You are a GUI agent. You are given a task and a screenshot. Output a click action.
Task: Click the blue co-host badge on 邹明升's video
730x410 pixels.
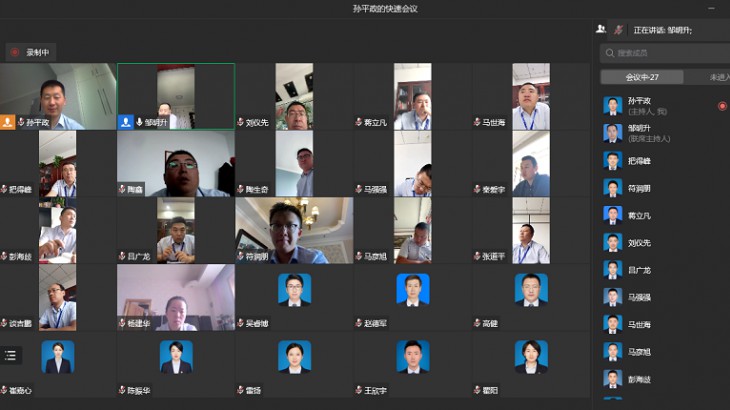click(x=126, y=122)
